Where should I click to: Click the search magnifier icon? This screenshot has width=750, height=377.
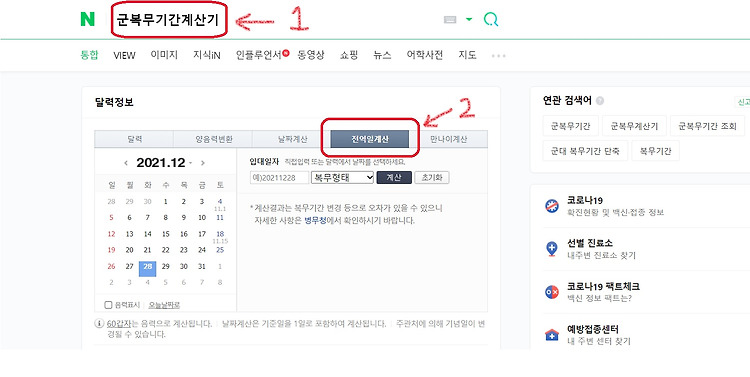coord(491,19)
